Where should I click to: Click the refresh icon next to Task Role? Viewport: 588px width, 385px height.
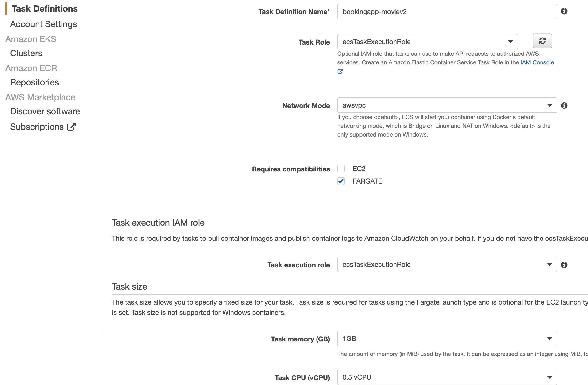tap(542, 41)
